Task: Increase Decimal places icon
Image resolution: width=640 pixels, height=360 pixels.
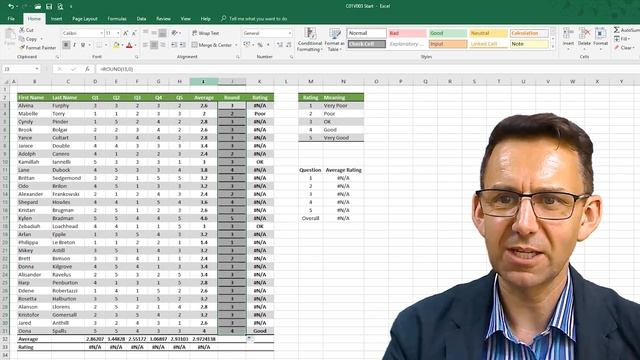Action: click(280, 45)
